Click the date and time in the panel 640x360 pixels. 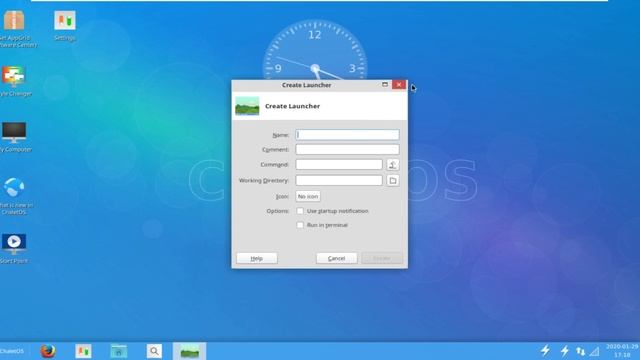click(x=622, y=351)
